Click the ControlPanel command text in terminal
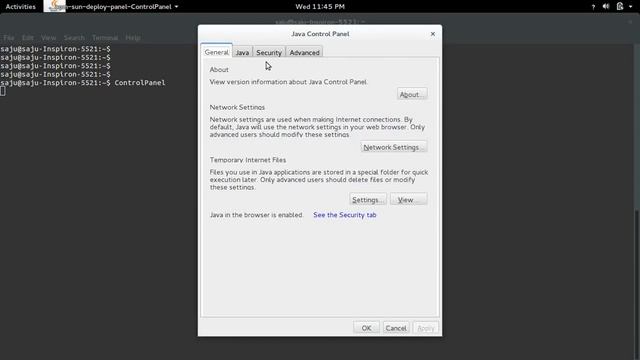Image resolution: width=640 pixels, height=360 pixels. point(140,83)
